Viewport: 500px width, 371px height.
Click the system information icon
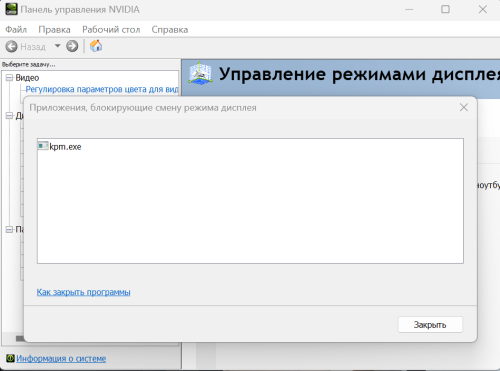[10, 358]
